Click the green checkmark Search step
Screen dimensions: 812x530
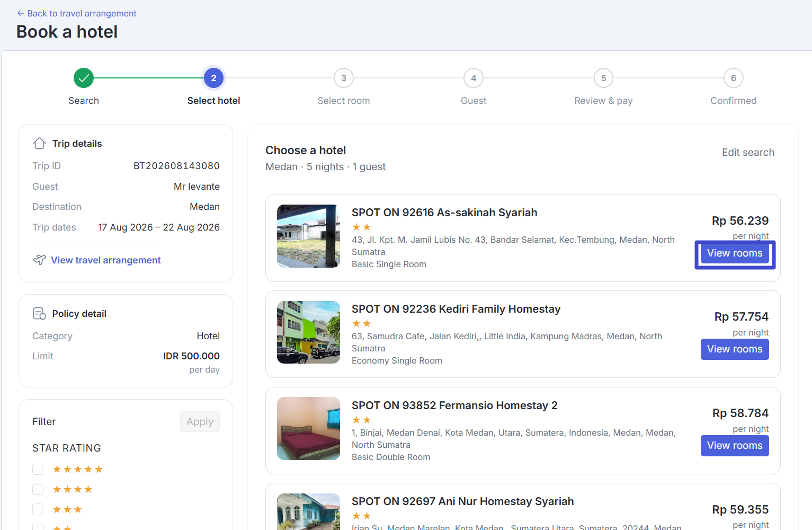tap(84, 78)
